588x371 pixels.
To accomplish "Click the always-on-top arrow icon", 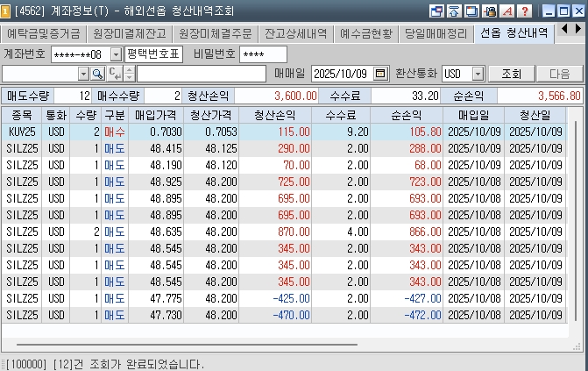I will [x=454, y=11].
